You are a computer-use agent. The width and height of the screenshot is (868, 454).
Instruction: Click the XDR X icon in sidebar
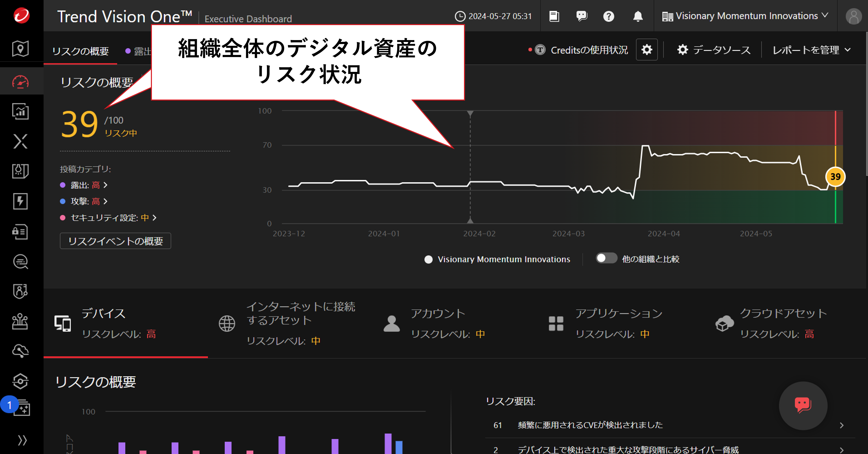tap(21, 141)
